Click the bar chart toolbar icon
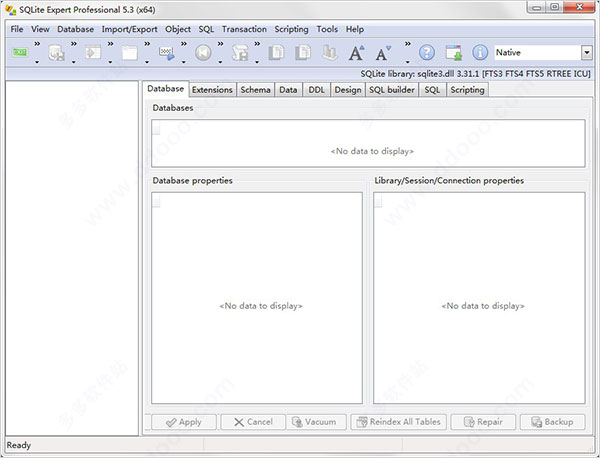The image size is (600, 458). (329, 52)
